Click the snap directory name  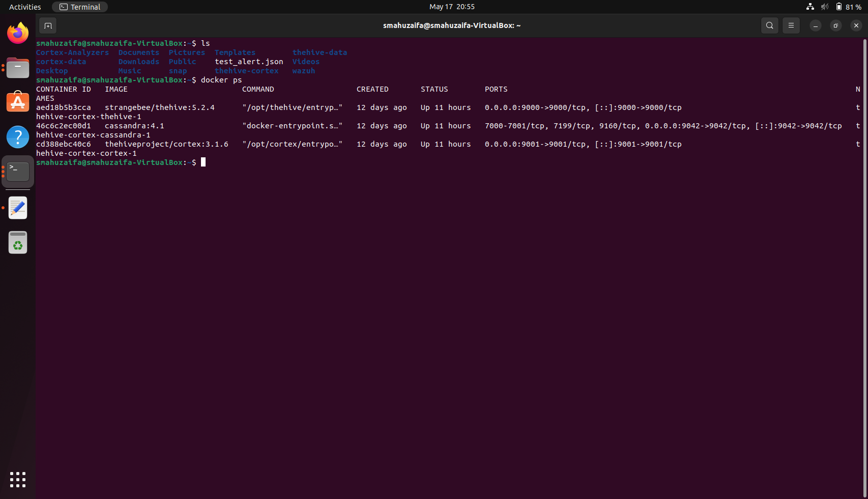(x=178, y=71)
